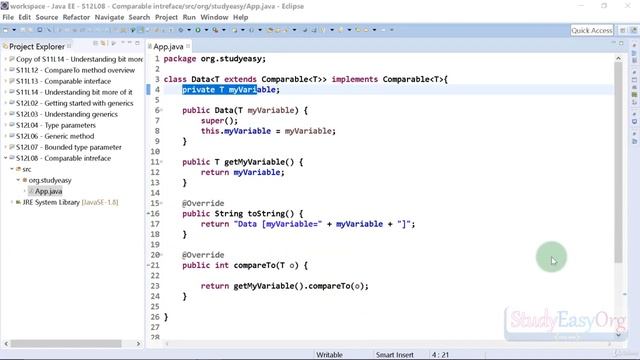Minimize the Project Explorer panel
The width and height of the screenshot is (640, 360).
130,43
